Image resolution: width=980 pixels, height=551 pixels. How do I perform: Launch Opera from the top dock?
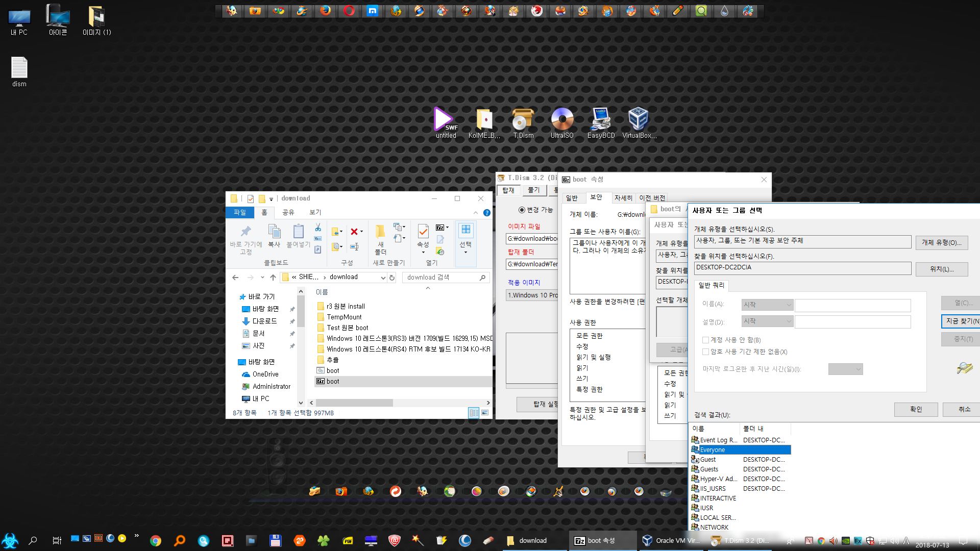pos(349,11)
